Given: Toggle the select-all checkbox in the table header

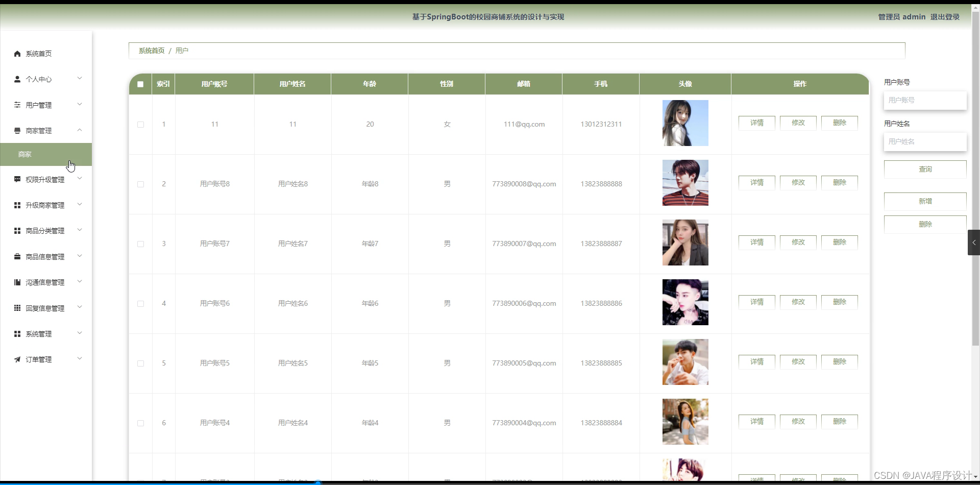Looking at the screenshot, I should click(140, 84).
